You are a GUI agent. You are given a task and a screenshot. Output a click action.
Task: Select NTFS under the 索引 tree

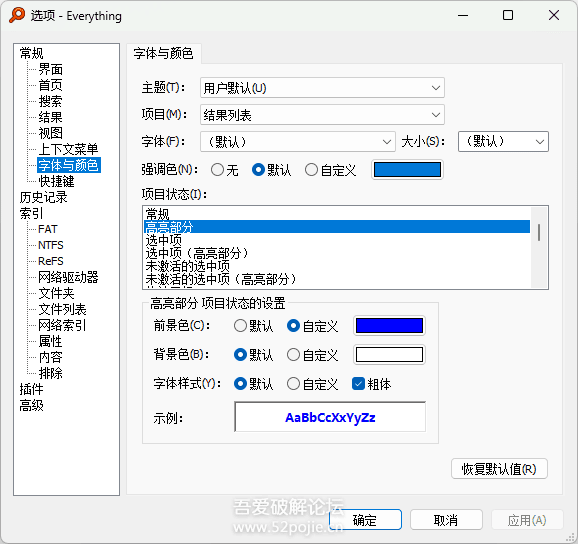(51, 245)
